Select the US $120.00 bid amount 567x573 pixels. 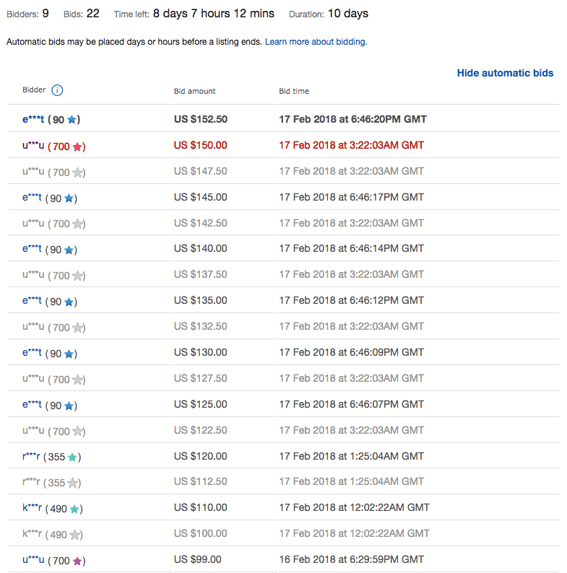pyautogui.click(x=201, y=456)
